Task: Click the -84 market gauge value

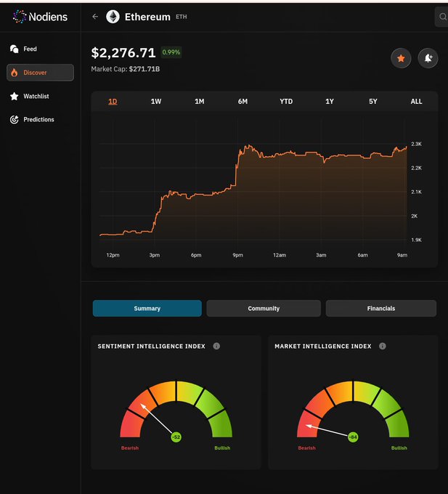Action: point(353,437)
